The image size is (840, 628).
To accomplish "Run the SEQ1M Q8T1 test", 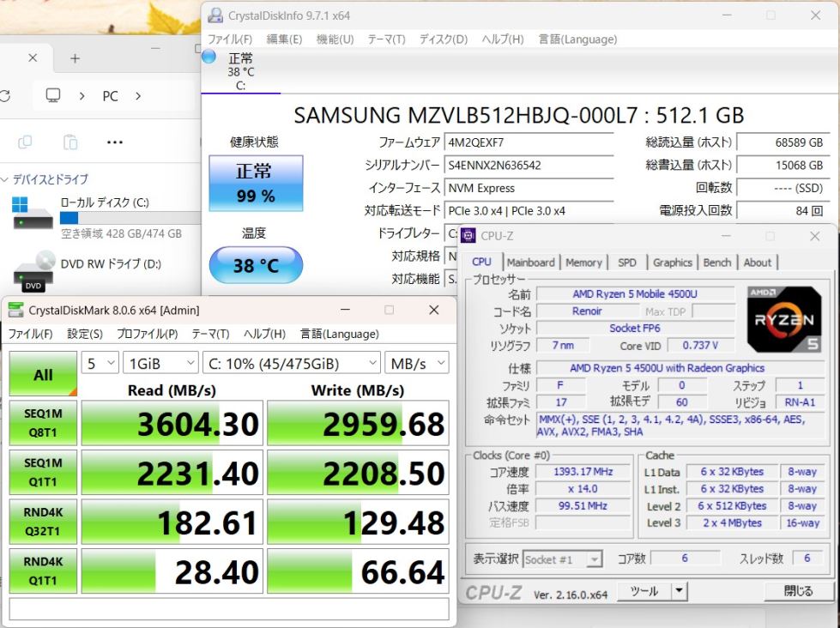I will pyautogui.click(x=43, y=424).
